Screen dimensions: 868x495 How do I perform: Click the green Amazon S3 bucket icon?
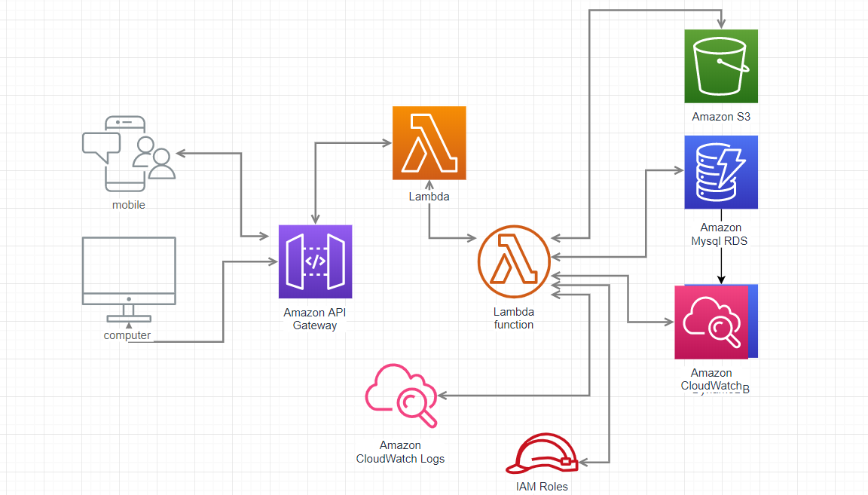721,66
